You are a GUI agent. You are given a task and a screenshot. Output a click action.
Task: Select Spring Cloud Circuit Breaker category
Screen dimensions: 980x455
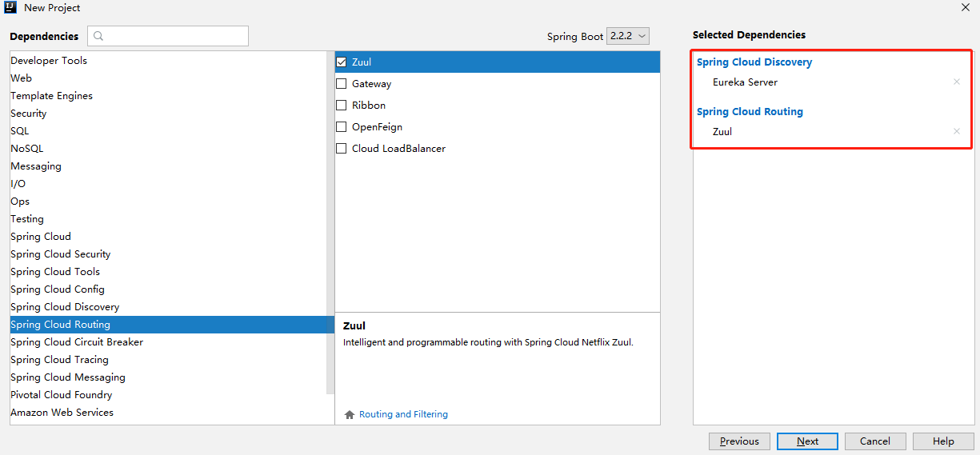pos(77,342)
